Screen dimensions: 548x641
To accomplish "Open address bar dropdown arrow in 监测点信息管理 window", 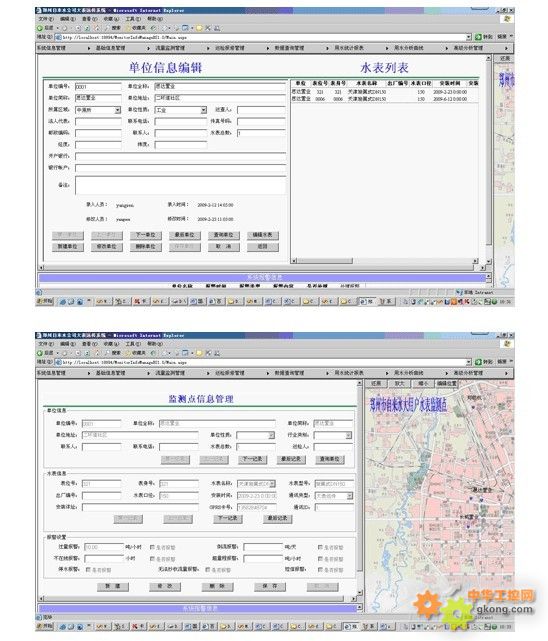I will [469, 362].
